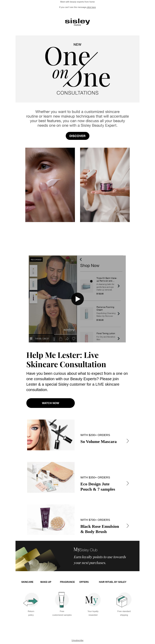Click the share arrow icon on video
Image resolution: width=155 pixels, height=644 pixels.
click(67, 339)
